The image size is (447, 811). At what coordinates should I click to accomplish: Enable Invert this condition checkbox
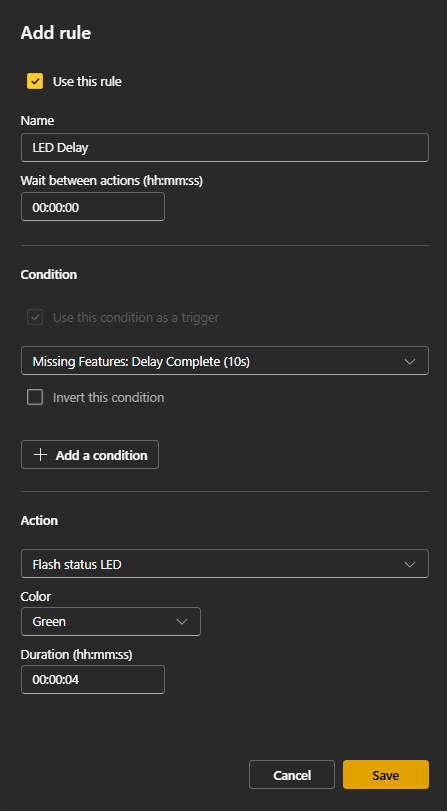coord(35,397)
